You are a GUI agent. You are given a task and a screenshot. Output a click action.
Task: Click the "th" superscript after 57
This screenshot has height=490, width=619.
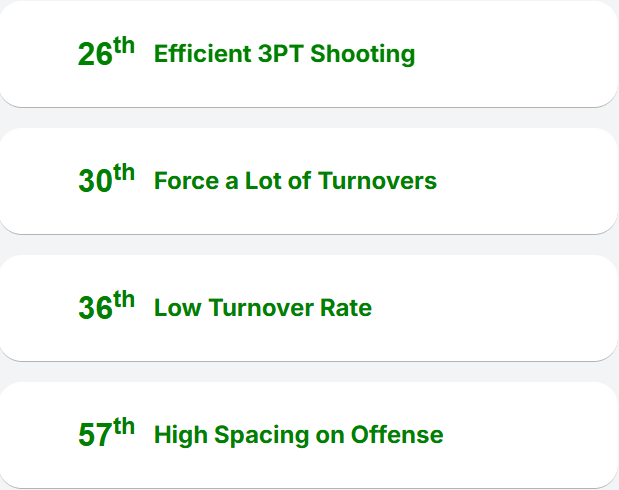[x=124, y=428]
